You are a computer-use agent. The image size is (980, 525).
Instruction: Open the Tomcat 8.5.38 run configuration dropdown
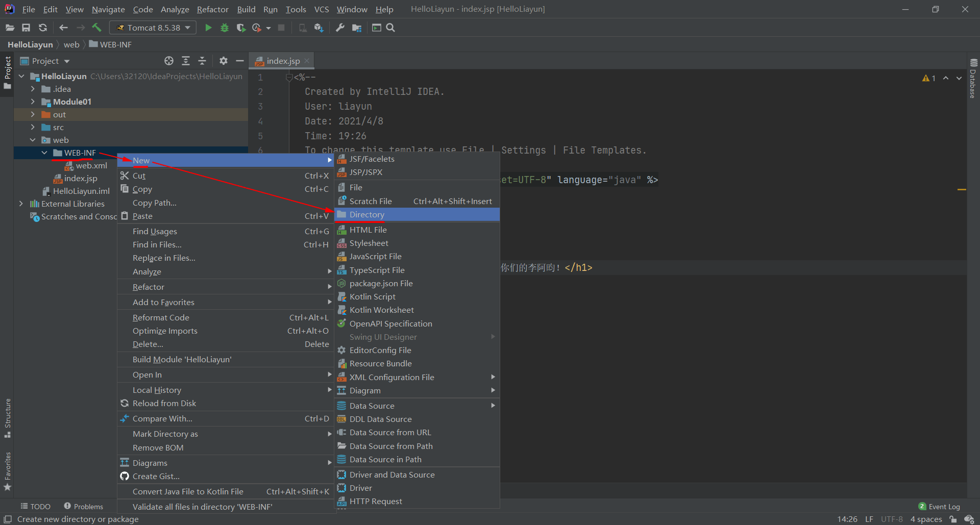153,28
